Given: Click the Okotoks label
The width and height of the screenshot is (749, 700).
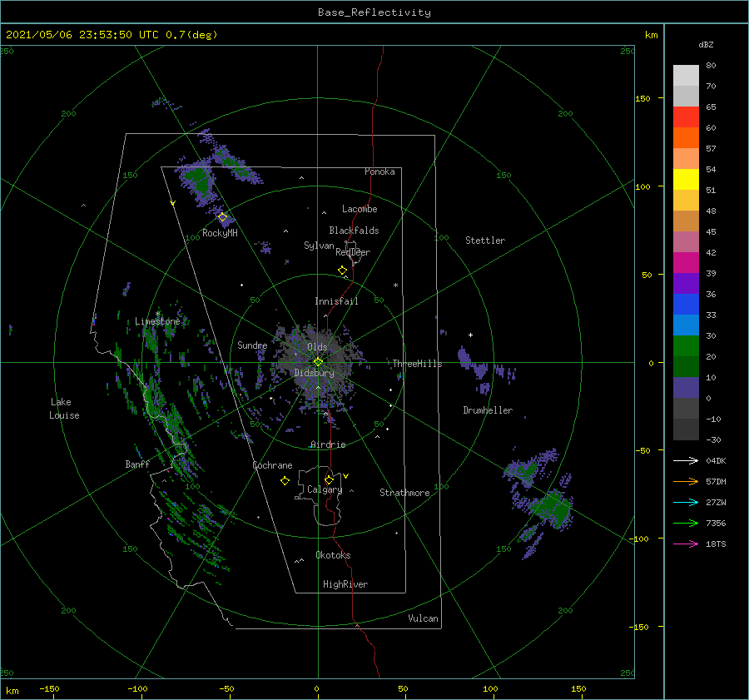Looking at the screenshot, I should [334, 555].
